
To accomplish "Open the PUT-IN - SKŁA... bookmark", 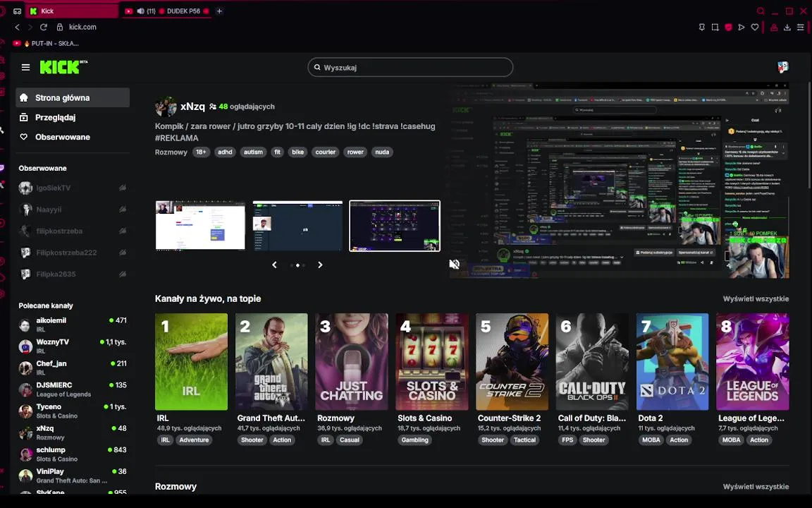I will point(46,44).
